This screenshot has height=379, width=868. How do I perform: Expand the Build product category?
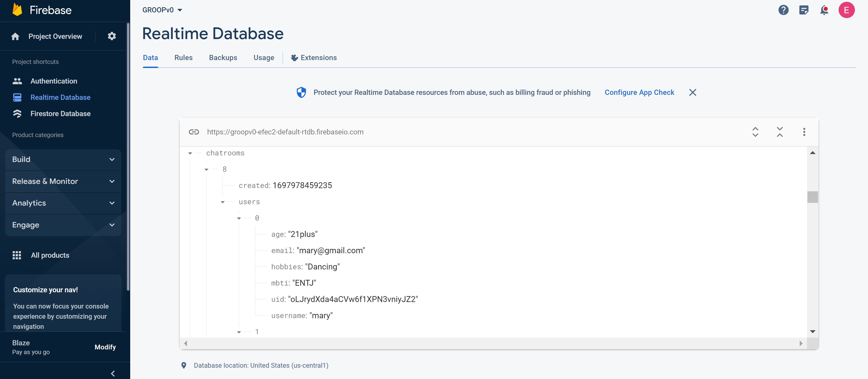tap(63, 159)
